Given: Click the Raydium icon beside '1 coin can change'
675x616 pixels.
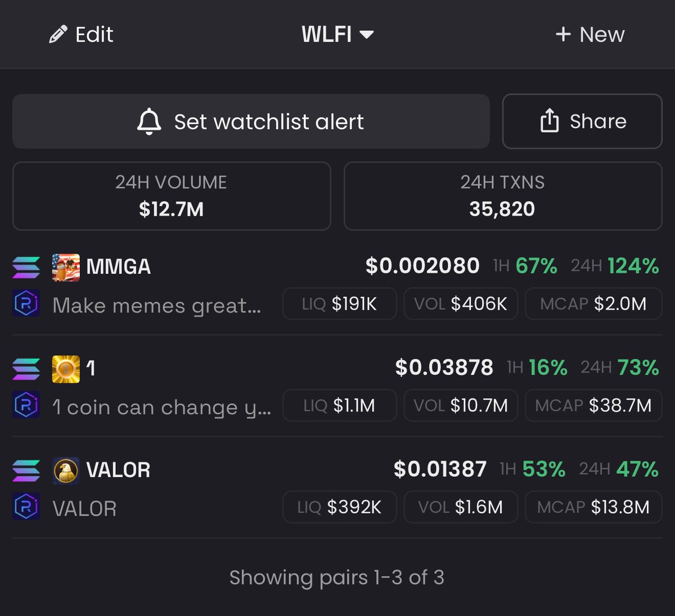Looking at the screenshot, I should pyautogui.click(x=26, y=405).
